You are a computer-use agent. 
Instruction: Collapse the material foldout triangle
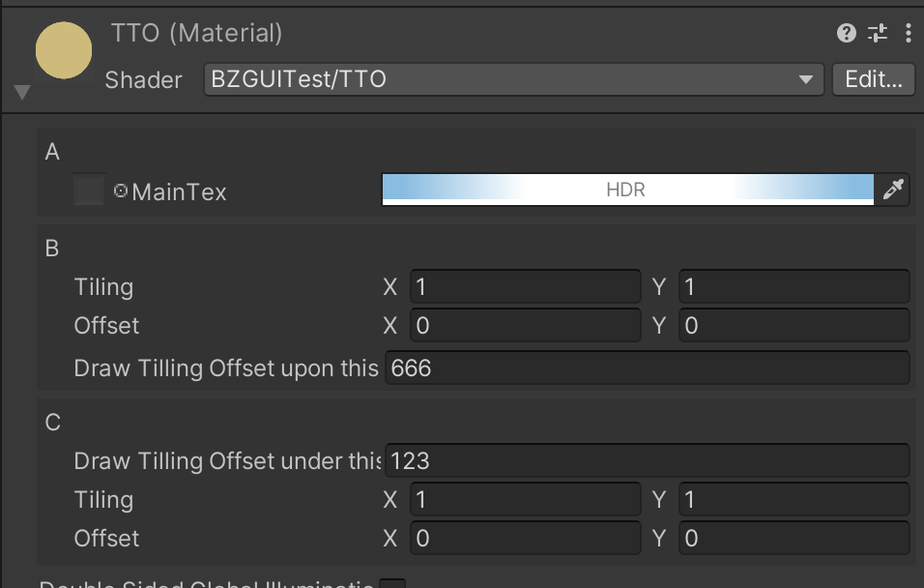click(22, 93)
